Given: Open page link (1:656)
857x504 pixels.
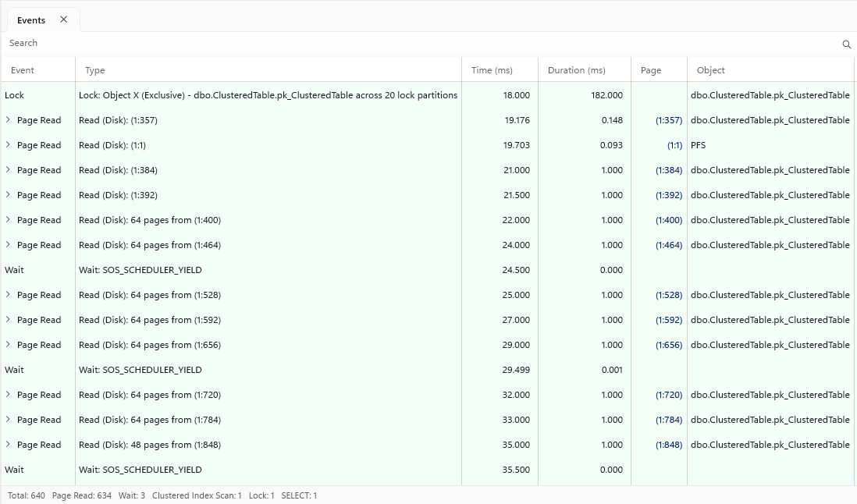Looking at the screenshot, I should tap(669, 345).
